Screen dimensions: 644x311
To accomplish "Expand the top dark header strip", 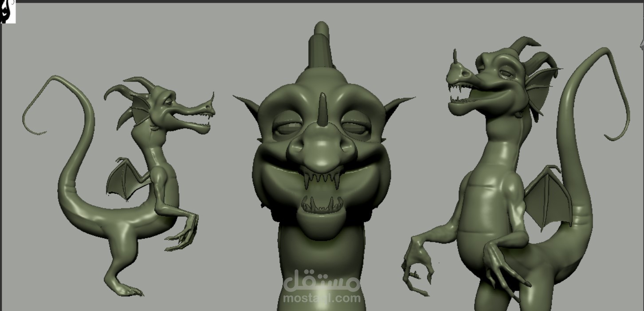I will point(322,2).
